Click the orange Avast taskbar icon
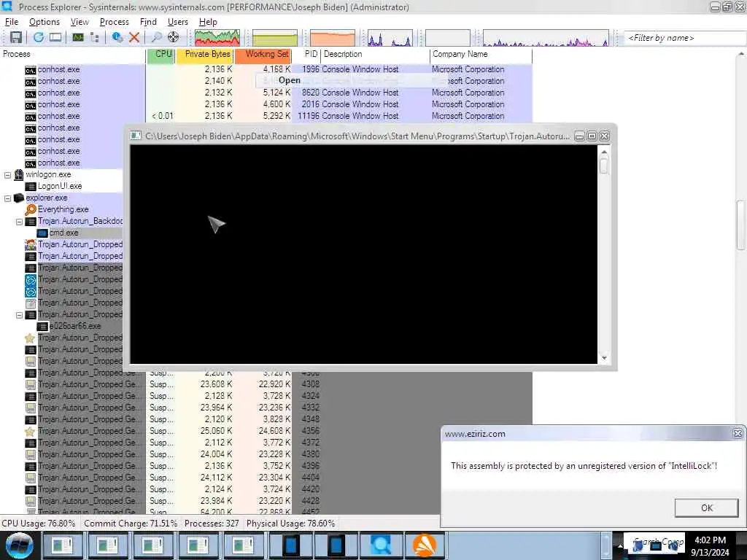 [x=425, y=545]
